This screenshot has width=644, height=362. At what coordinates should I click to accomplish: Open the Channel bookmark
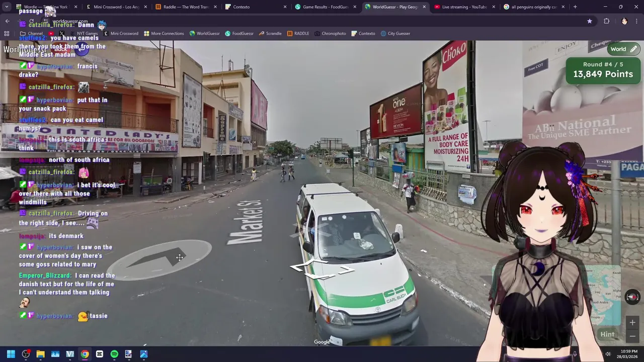[31, 33]
